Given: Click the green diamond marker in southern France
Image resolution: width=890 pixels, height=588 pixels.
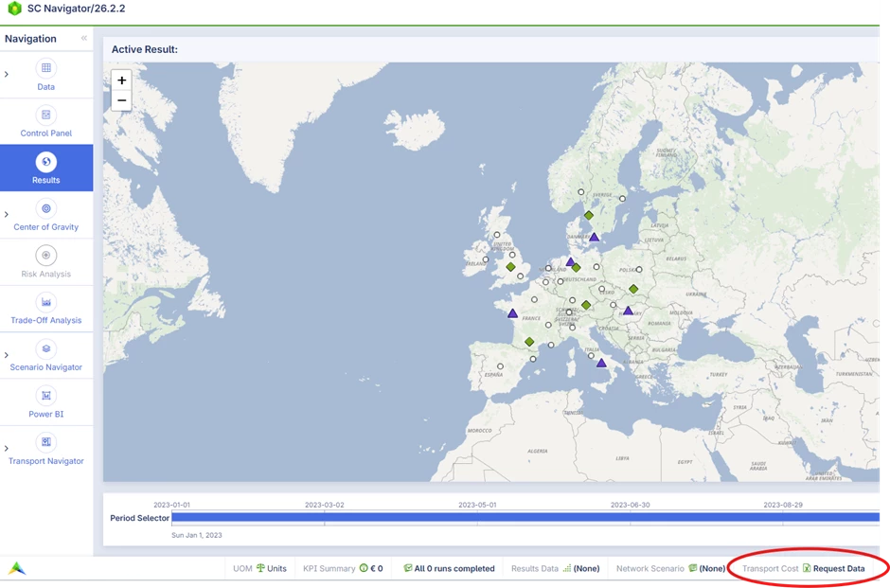Looking at the screenshot, I should point(529,342).
